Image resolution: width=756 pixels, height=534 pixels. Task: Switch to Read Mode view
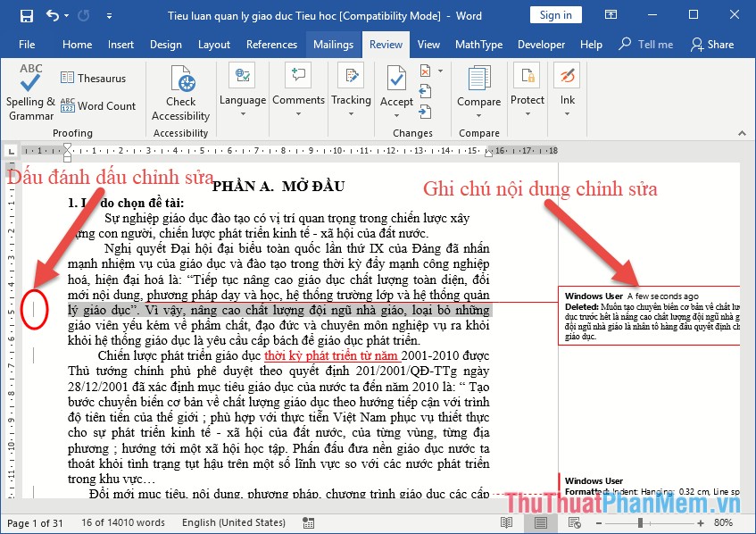pyautogui.click(x=507, y=522)
